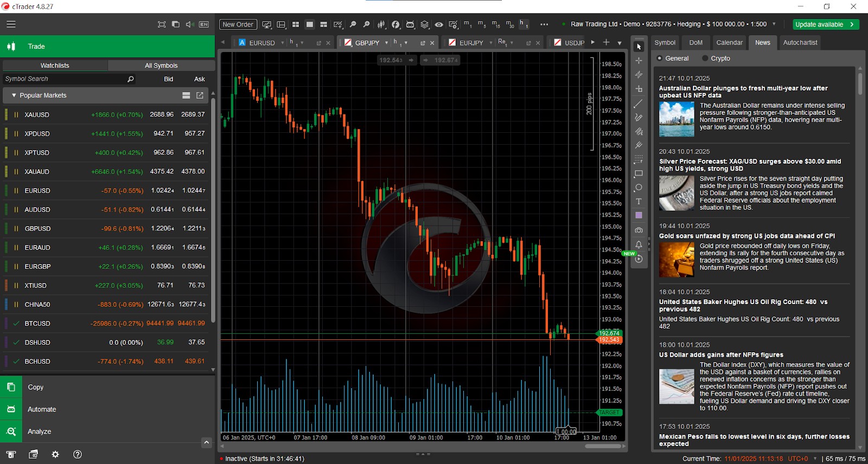The image size is (868, 464).
Task: Open the Copy section
Action: pos(107,387)
